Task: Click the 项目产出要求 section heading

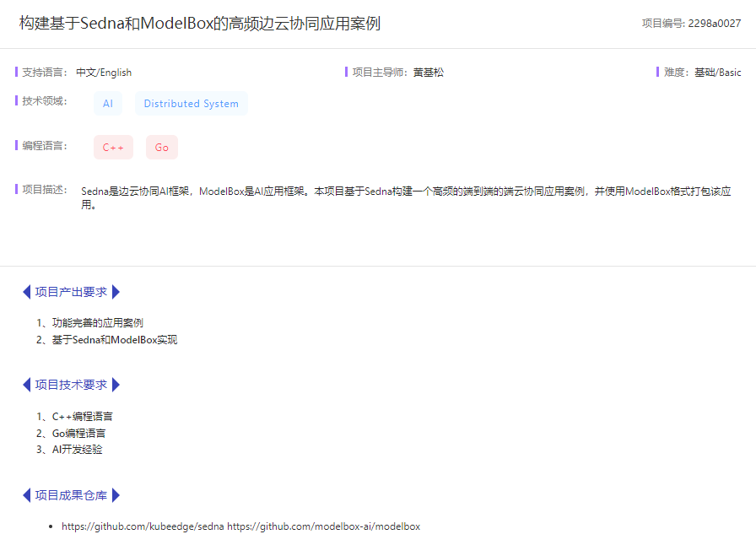Action: coord(71,292)
